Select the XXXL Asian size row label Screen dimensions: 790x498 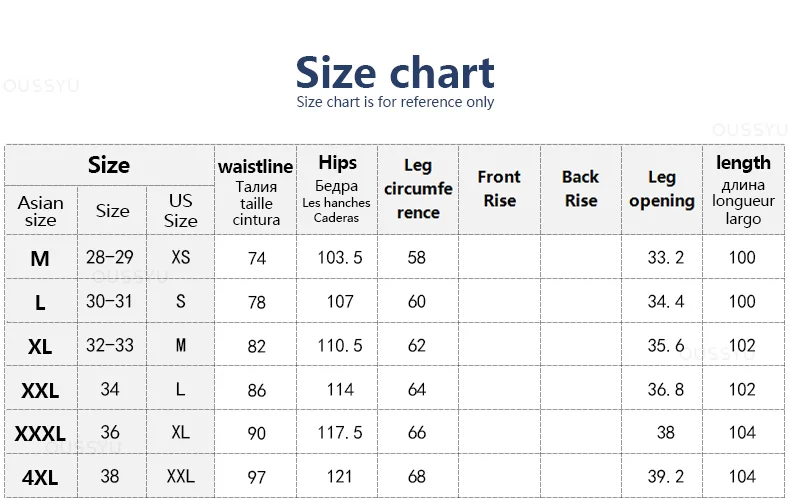coord(40,434)
